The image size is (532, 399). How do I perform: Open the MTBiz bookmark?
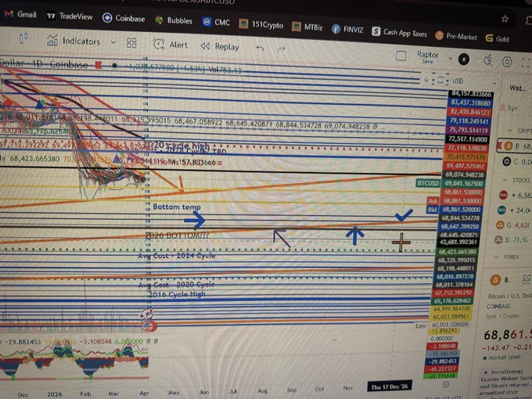tap(307, 27)
